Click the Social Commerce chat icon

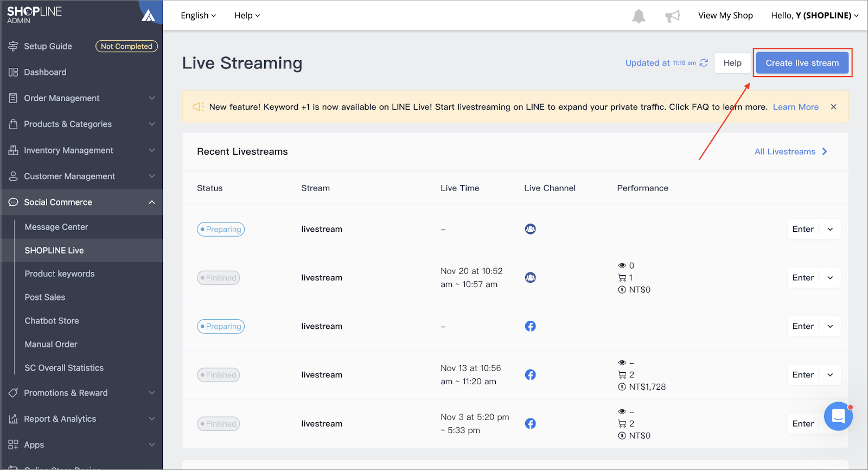pos(13,202)
